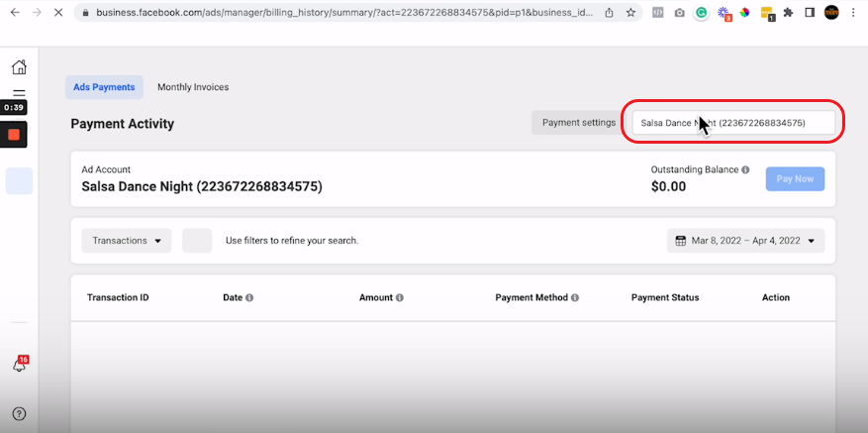Show info for Outstanding Balance
Image resolution: width=868 pixels, height=433 pixels.
coord(745,169)
